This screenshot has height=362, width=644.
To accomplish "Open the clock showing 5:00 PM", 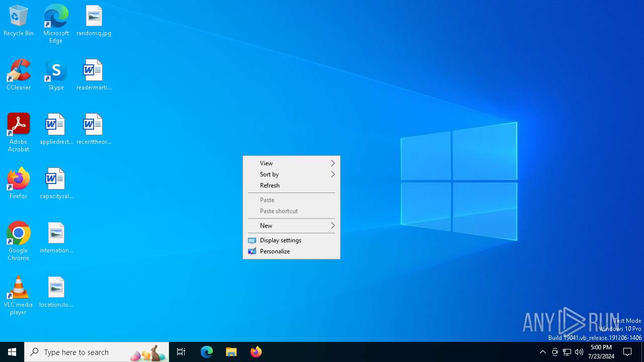I will (x=601, y=352).
